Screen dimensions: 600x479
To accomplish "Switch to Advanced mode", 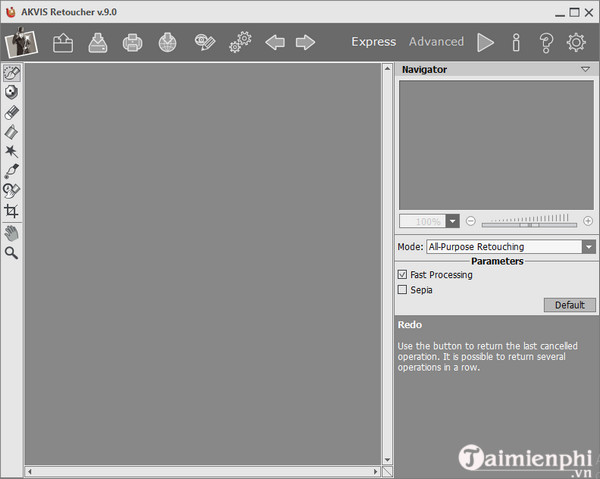I will (x=436, y=41).
